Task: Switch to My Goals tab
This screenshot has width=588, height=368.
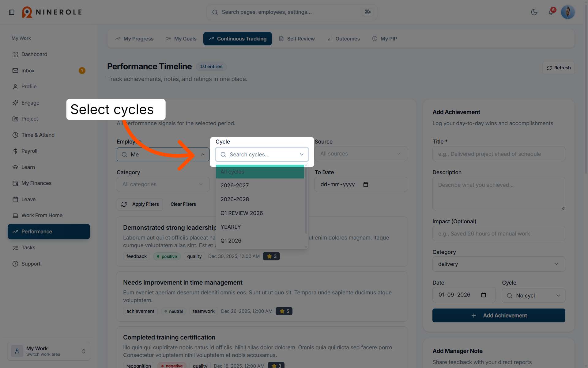Action: click(x=181, y=39)
